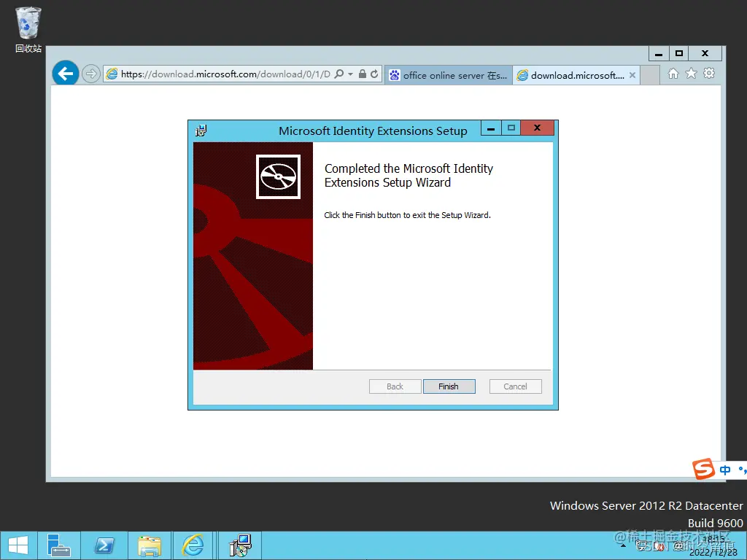Click the disc logo in wizard banner
Screen dimensions: 747x560
pyautogui.click(x=278, y=176)
